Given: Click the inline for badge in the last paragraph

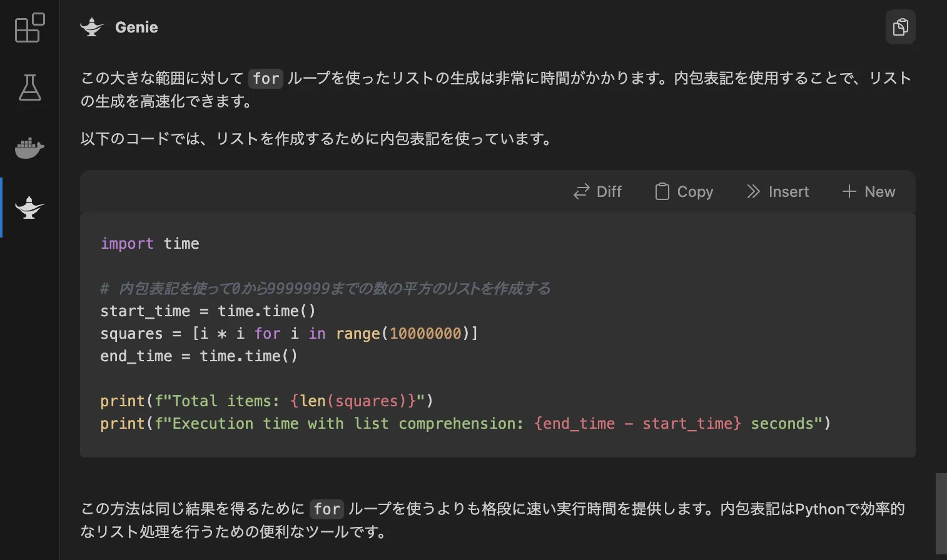Looking at the screenshot, I should click(326, 509).
